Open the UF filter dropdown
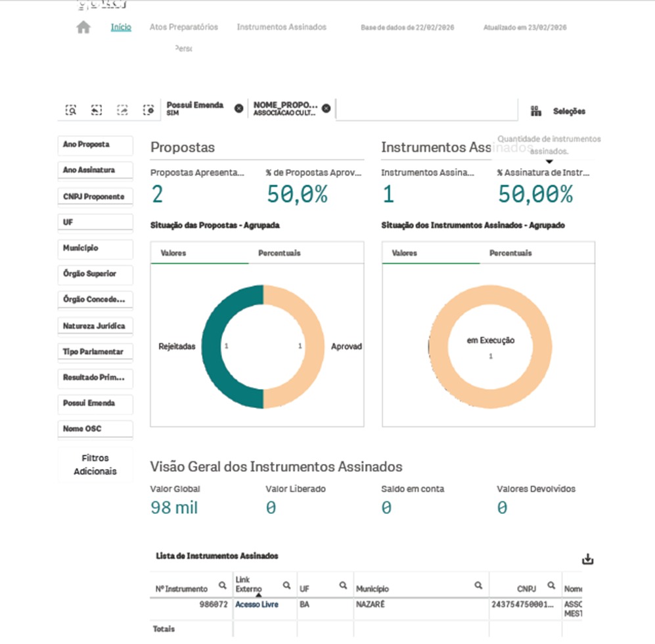This screenshot has width=655, height=644. pyautogui.click(x=95, y=223)
